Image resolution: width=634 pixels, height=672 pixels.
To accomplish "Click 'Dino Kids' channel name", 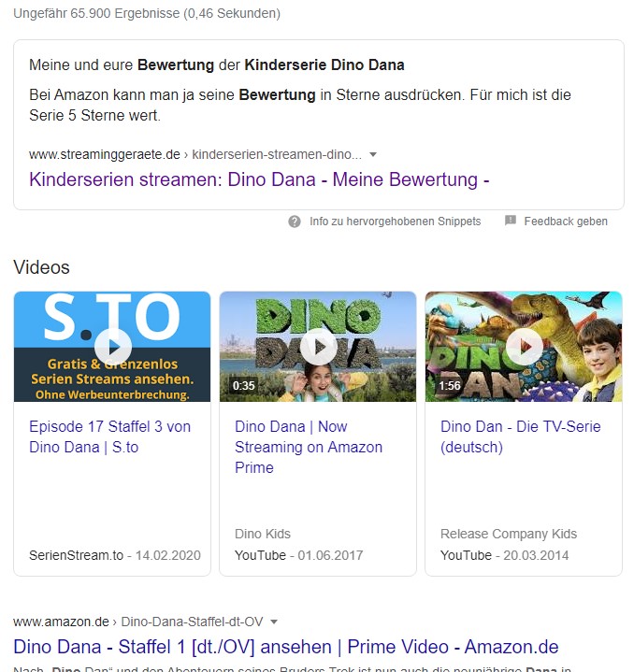I will [263, 534].
